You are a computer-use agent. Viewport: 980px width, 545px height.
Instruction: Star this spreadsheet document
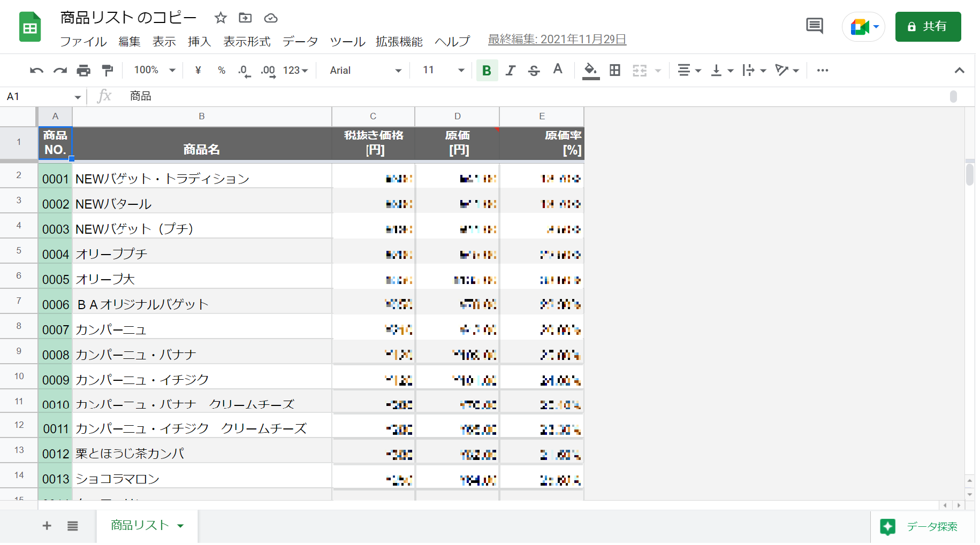pyautogui.click(x=220, y=18)
